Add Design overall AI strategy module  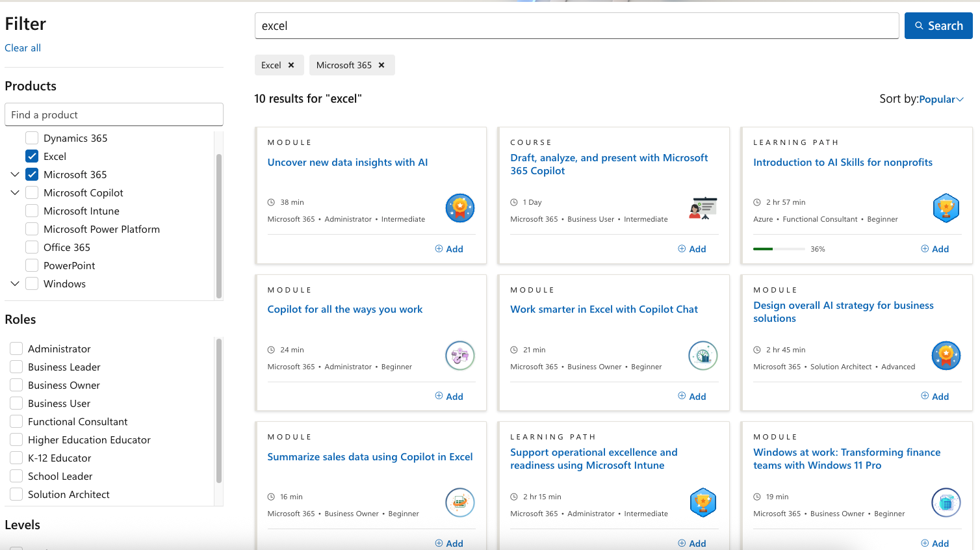coord(935,397)
